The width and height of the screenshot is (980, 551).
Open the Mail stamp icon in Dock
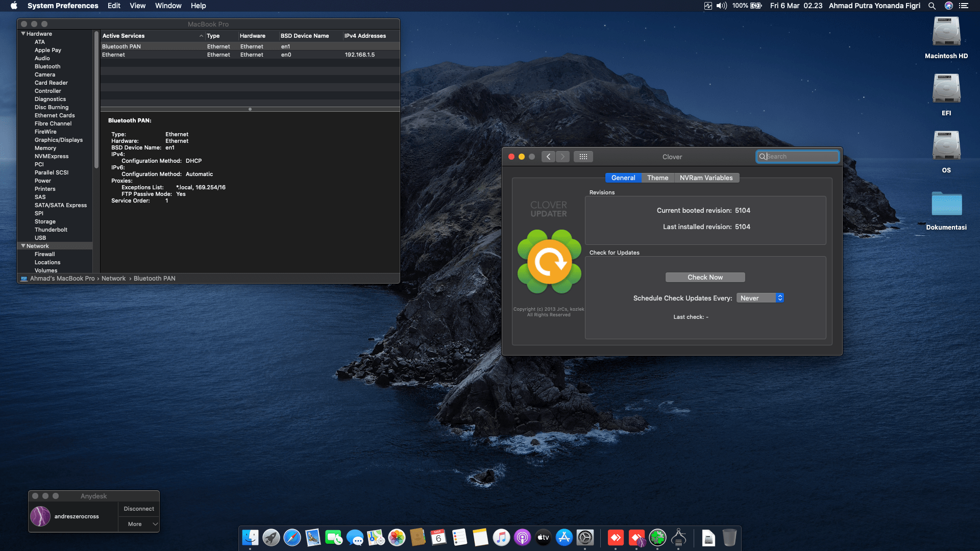tap(313, 537)
